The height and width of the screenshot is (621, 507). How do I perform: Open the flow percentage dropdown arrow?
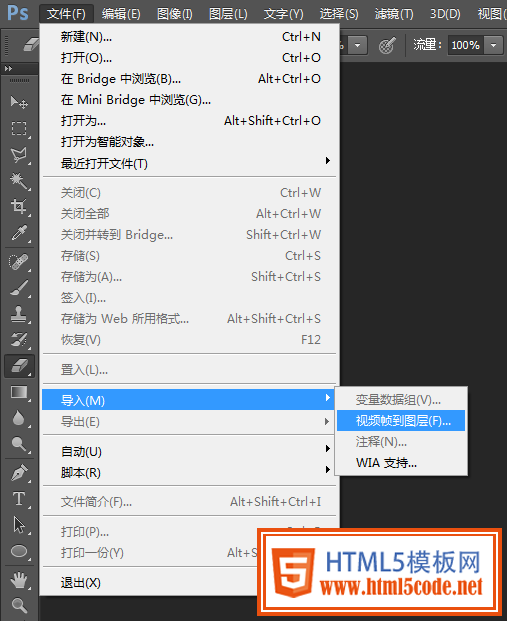point(494,45)
